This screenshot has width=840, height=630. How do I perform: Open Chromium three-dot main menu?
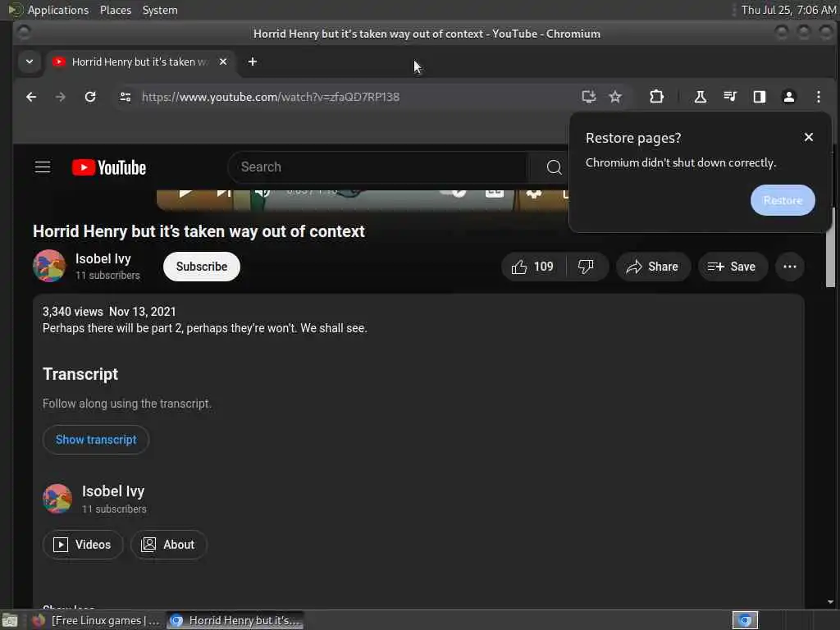coord(818,97)
